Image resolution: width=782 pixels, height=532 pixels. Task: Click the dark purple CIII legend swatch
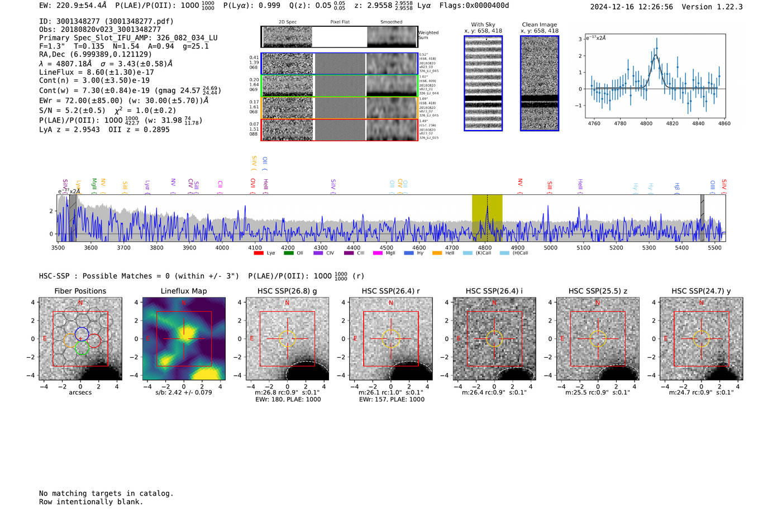(x=349, y=253)
